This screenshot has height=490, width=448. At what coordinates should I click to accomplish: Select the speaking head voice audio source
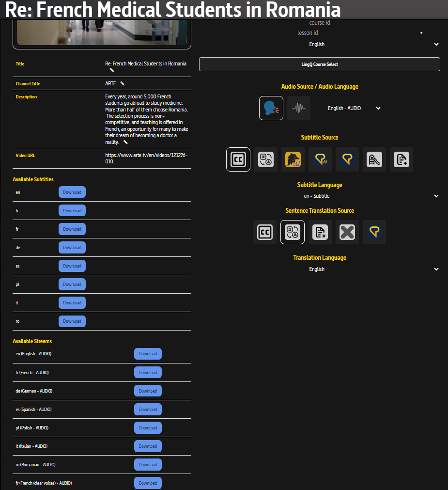point(271,108)
